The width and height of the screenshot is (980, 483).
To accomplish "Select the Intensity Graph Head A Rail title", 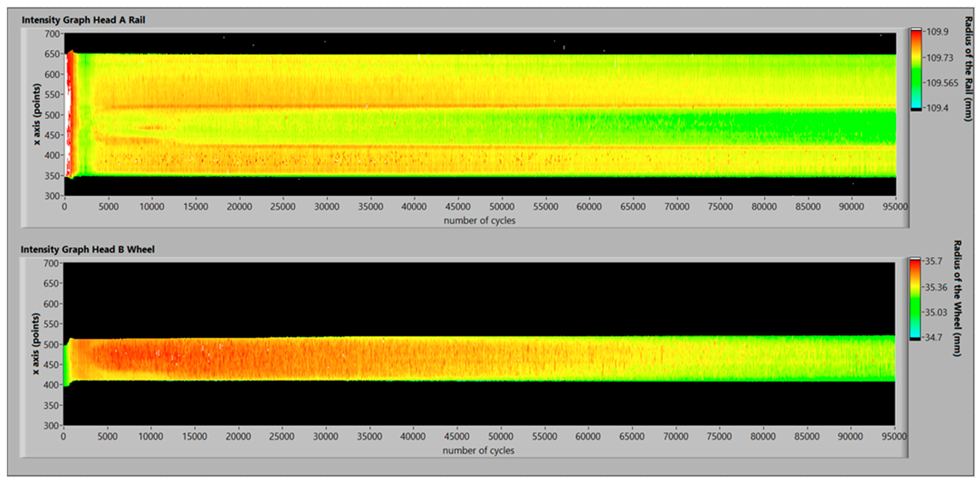I will tap(83, 20).
